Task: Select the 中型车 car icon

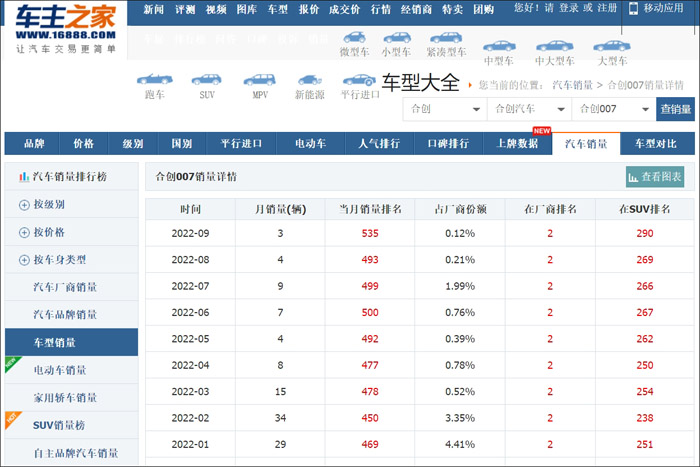Action: 499,46
